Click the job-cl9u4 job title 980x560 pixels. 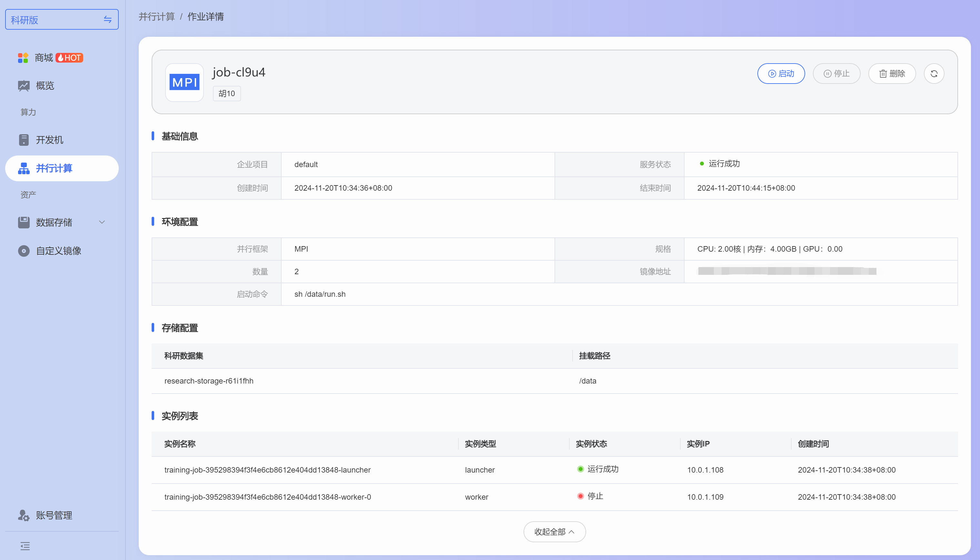239,72
